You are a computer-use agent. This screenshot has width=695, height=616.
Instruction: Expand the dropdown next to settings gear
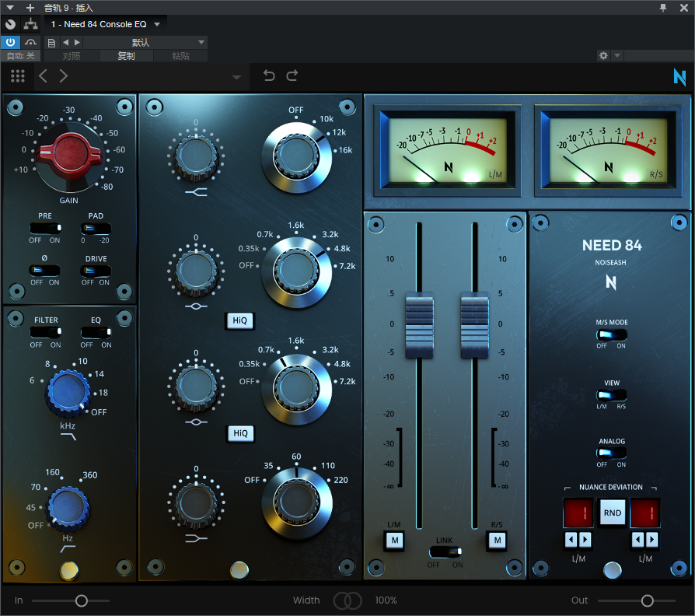(617, 55)
